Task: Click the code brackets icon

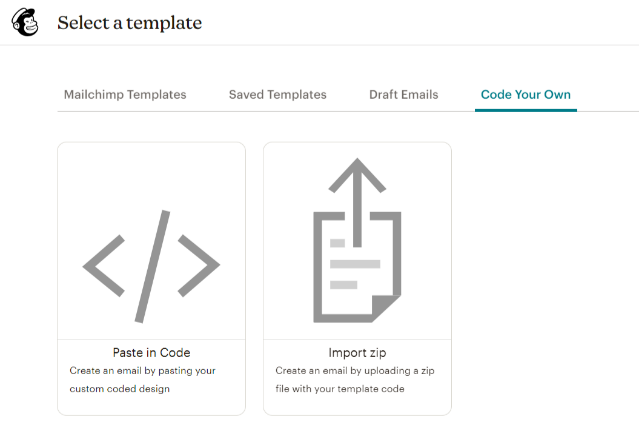Action: 151,265
